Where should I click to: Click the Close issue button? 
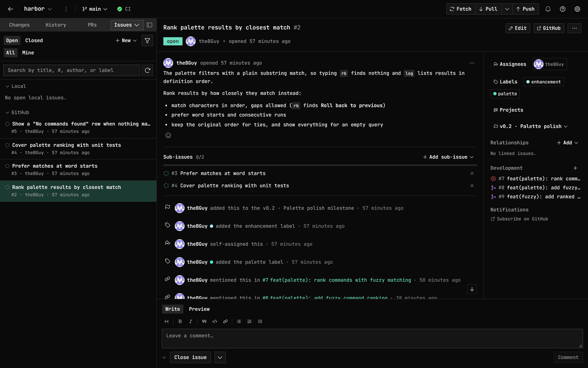click(190, 357)
